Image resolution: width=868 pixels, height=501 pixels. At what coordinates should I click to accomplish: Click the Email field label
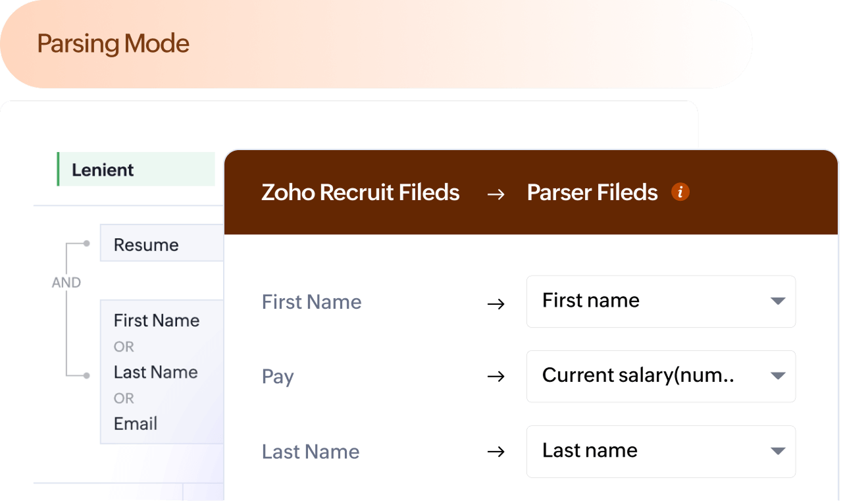(134, 424)
